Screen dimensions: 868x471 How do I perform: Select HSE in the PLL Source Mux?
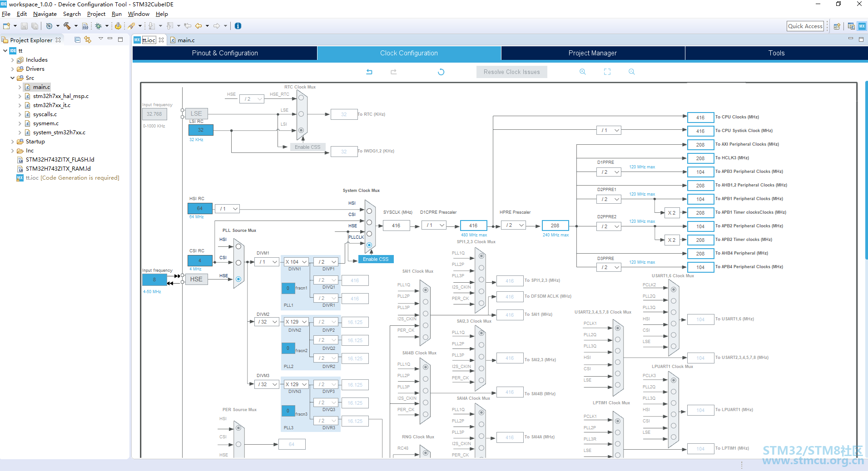coord(238,279)
